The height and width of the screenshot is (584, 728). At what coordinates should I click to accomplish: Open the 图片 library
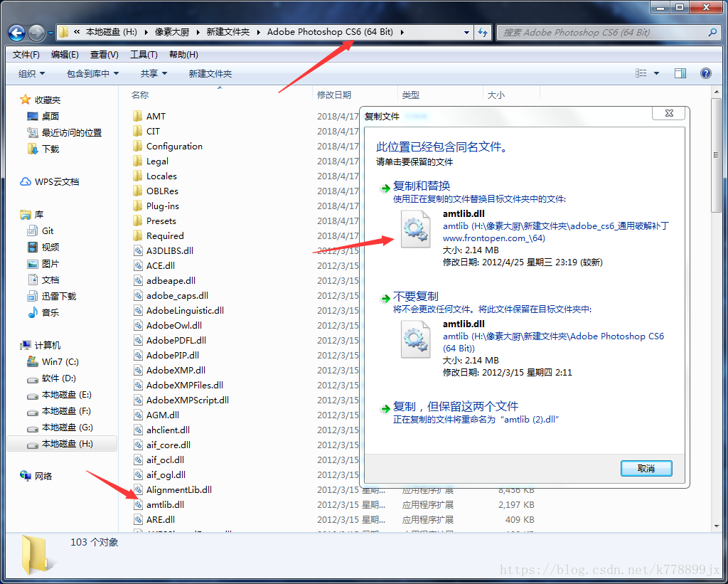coord(43,263)
